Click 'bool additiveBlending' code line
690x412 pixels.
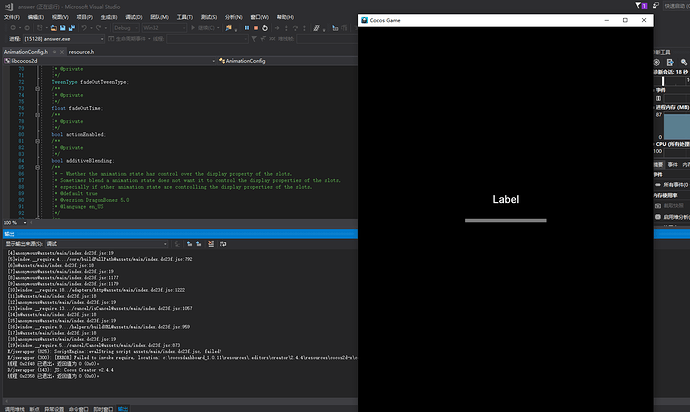click(x=83, y=161)
